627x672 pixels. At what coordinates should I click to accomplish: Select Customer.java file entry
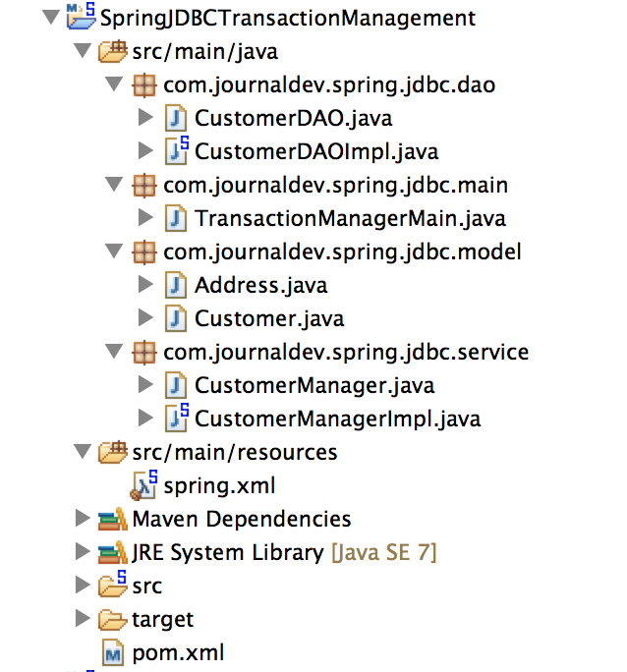click(269, 319)
